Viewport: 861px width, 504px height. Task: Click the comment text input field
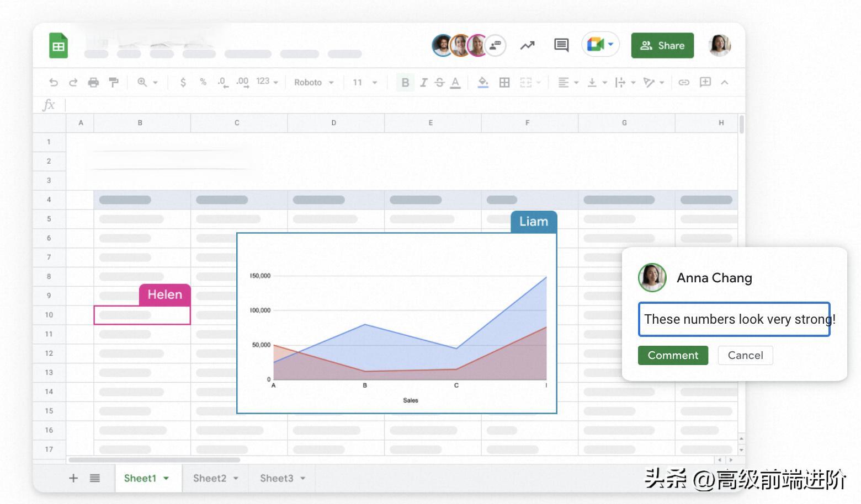(734, 319)
